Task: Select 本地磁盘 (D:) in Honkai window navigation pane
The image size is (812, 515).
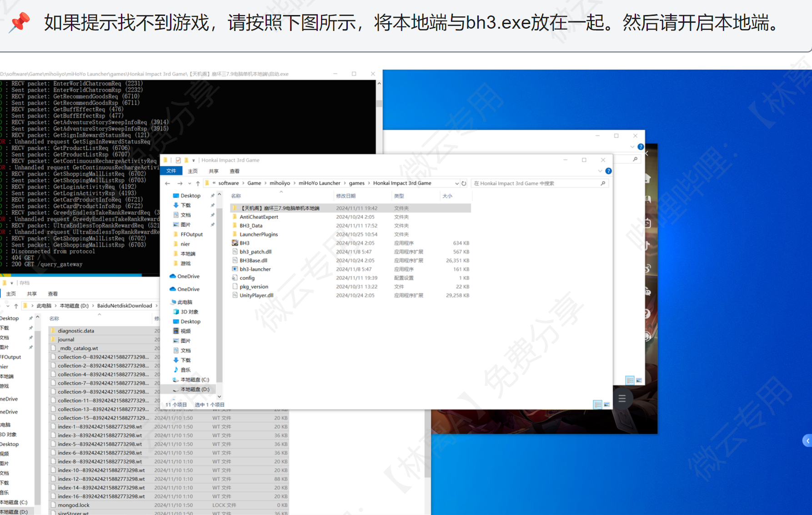Action: click(195, 389)
